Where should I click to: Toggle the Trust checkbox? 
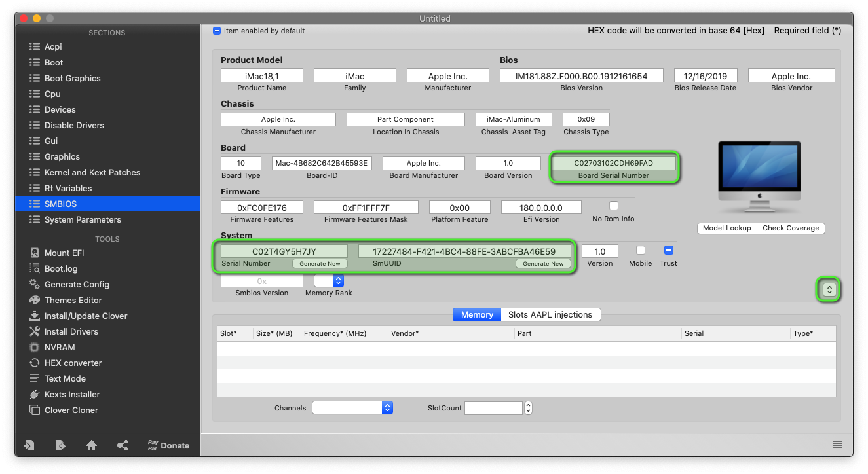[x=669, y=250]
